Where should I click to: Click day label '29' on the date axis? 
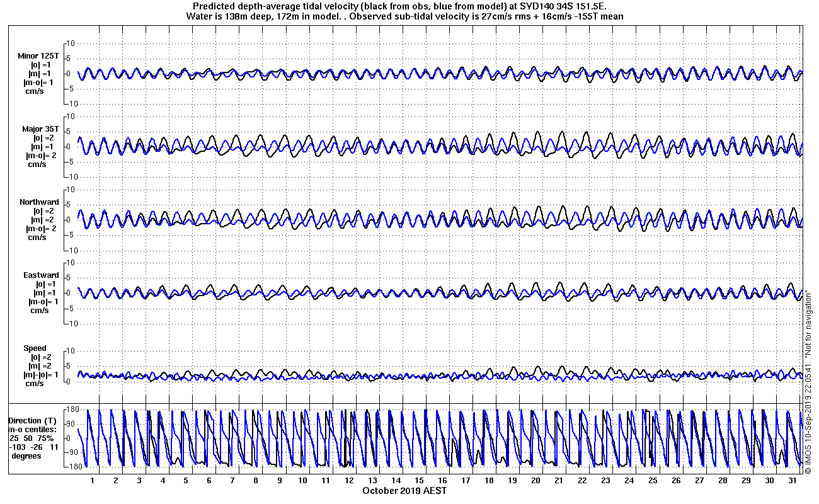(745, 480)
